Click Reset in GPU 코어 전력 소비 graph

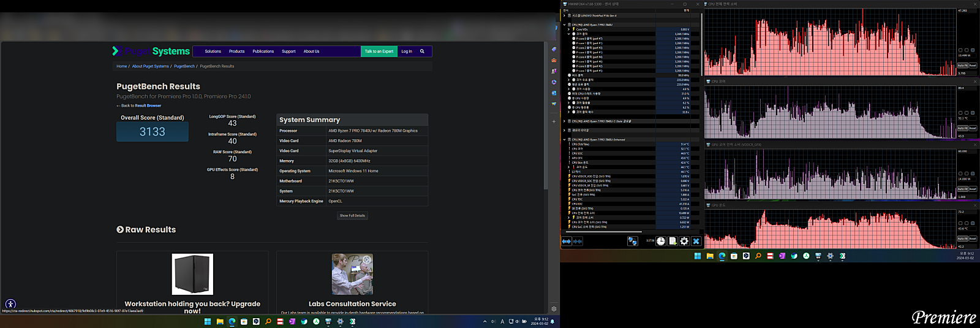(x=973, y=189)
